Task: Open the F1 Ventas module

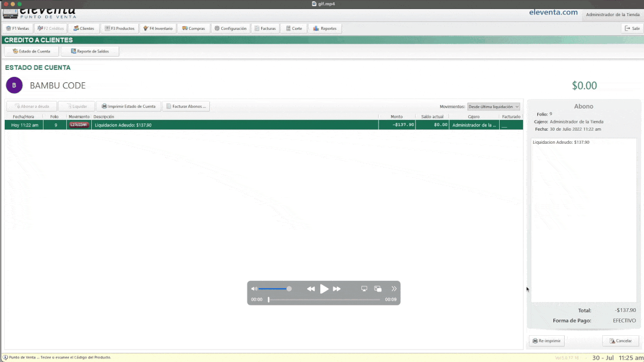Action: pos(17,28)
